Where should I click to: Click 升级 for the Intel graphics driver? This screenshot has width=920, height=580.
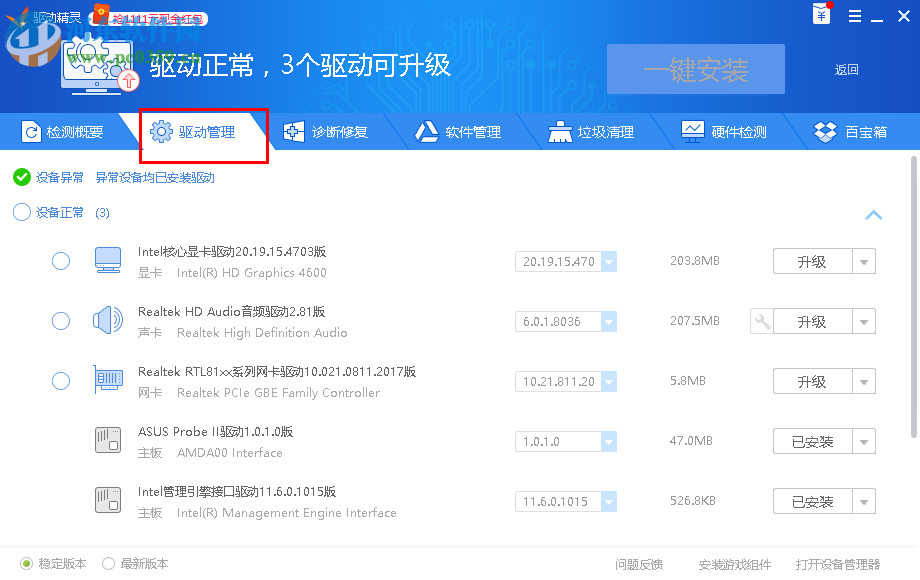(814, 261)
